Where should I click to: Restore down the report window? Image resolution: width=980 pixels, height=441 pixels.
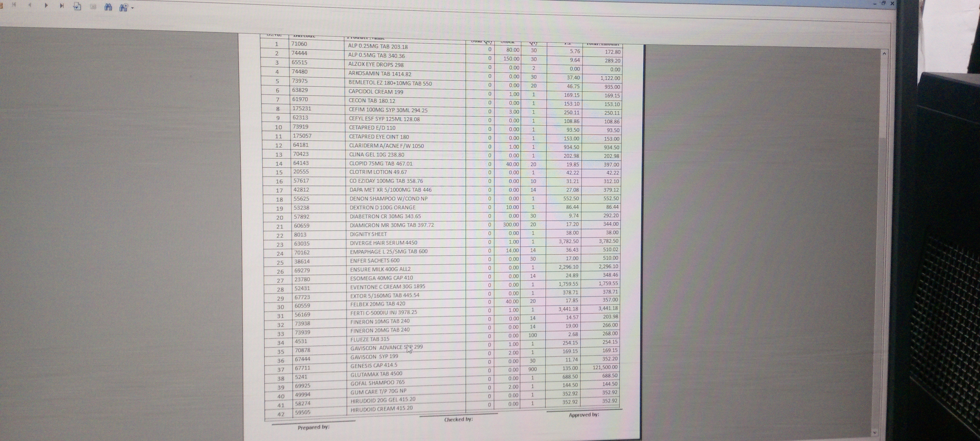coord(883,3)
